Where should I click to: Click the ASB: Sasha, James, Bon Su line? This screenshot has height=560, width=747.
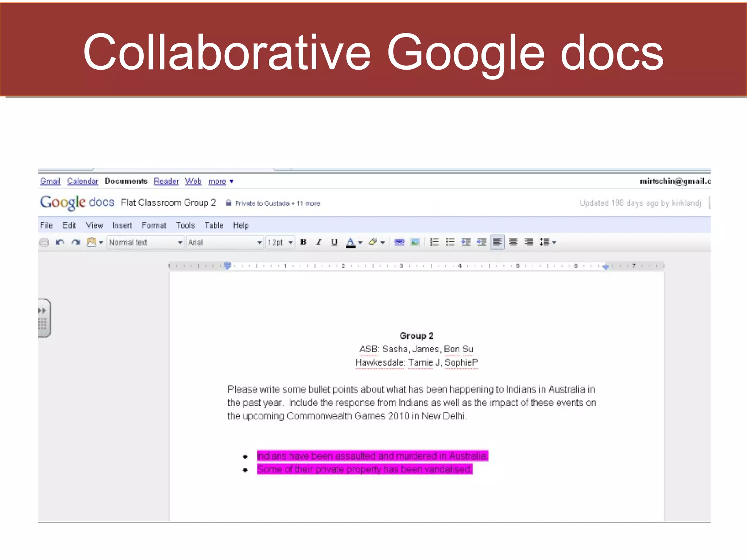tap(416, 349)
